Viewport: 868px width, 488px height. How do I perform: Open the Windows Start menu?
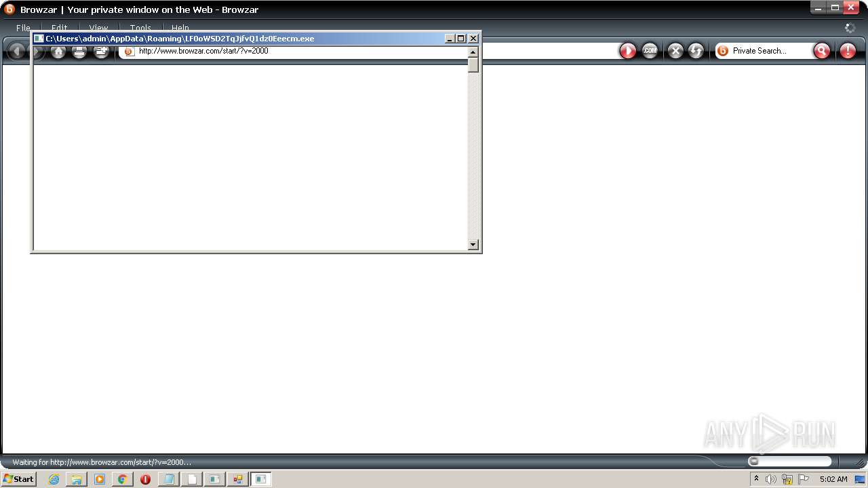tap(18, 479)
